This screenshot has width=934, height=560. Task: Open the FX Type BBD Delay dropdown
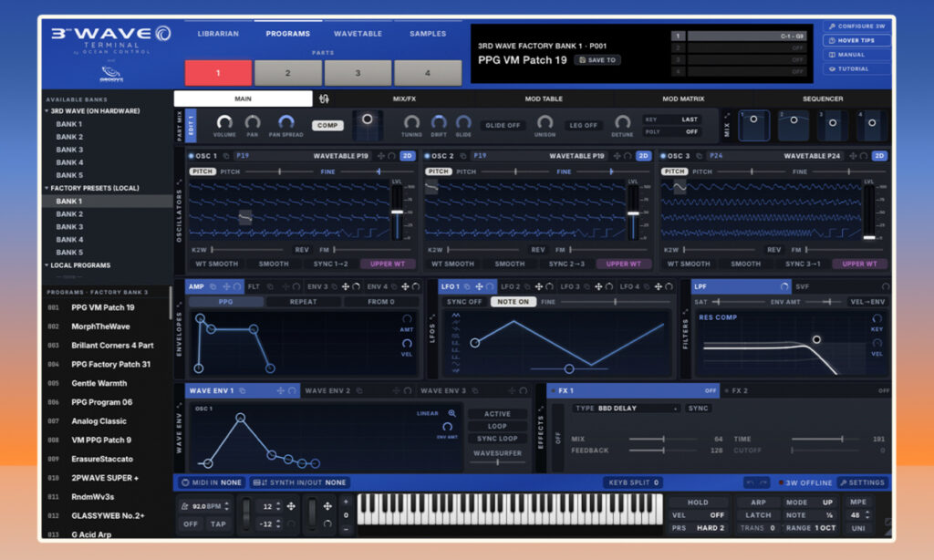tap(627, 408)
